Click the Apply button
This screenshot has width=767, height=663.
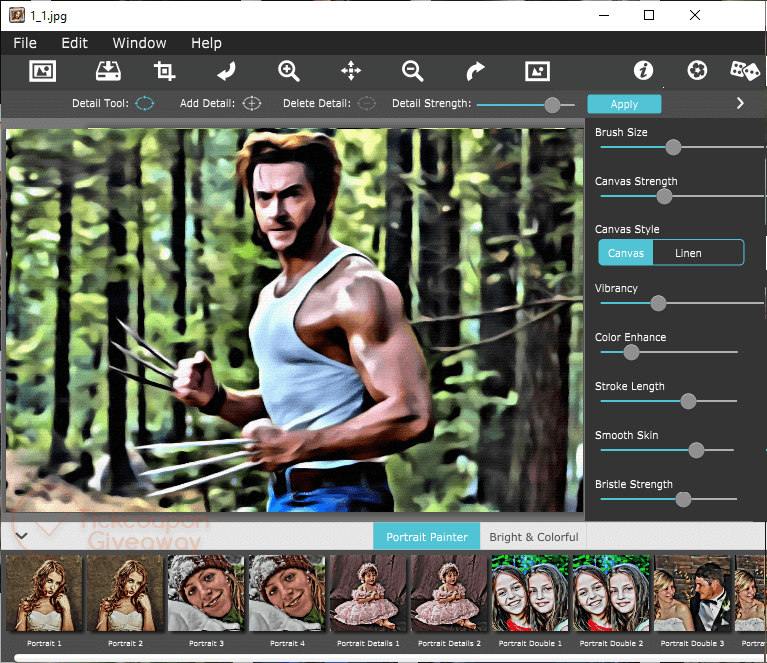coord(624,104)
